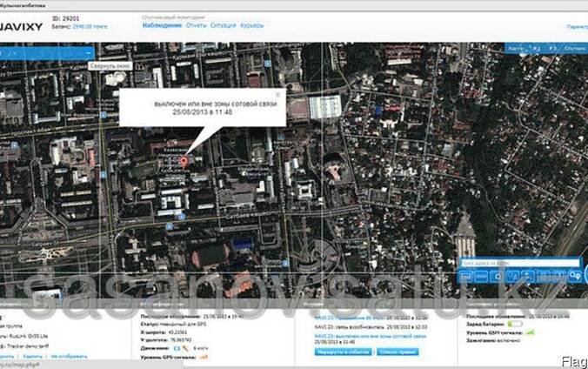588x369 pixels.
Task: Open the Ситуация tab
Action: pyautogui.click(x=224, y=25)
